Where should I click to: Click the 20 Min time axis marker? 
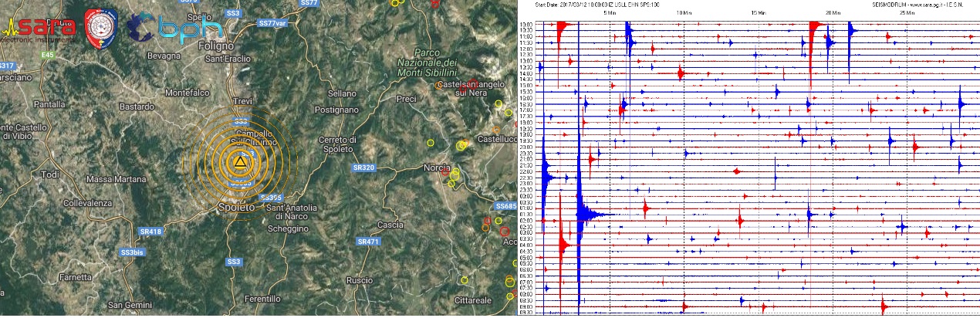(833, 13)
